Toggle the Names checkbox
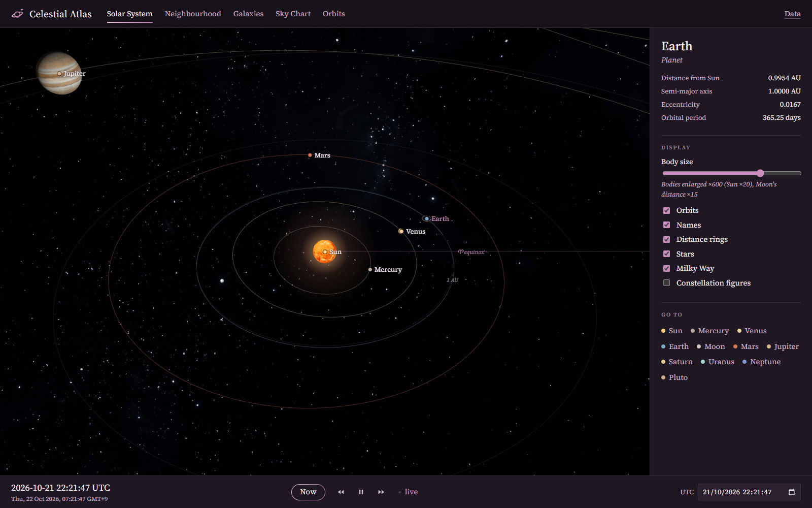 click(x=666, y=225)
